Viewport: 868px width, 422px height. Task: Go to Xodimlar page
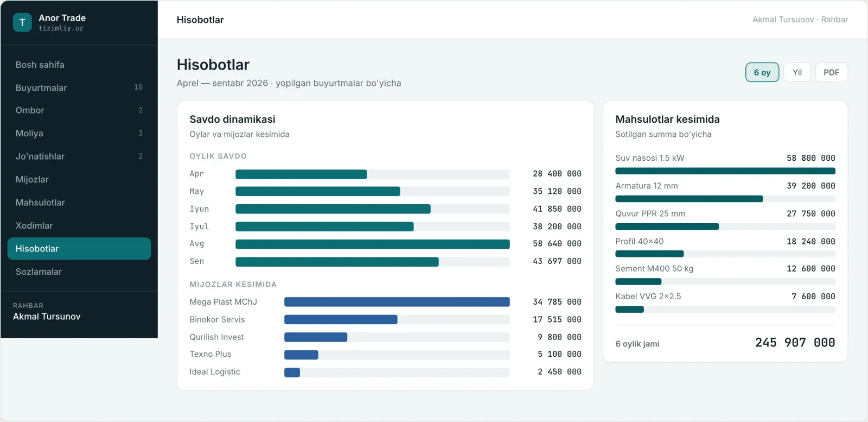click(x=79, y=225)
